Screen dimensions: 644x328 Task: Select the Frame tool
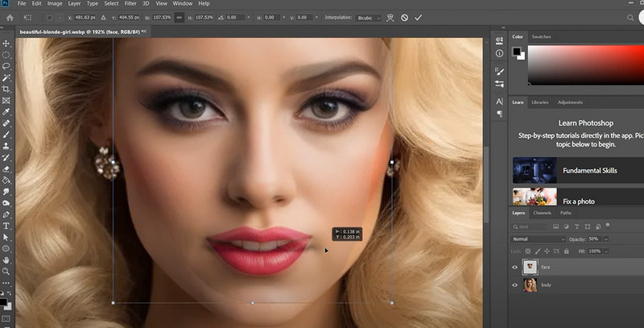tap(6, 101)
